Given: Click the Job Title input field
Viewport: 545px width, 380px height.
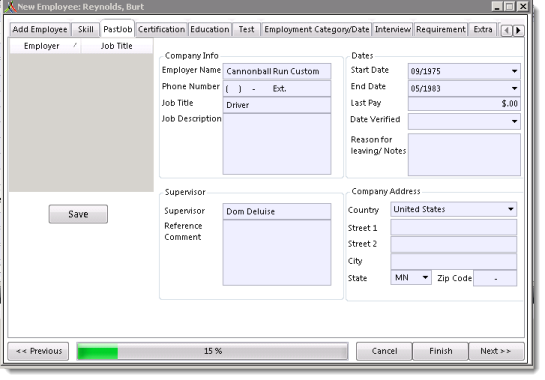Looking at the screenshot, I should [x=277, y=105].
